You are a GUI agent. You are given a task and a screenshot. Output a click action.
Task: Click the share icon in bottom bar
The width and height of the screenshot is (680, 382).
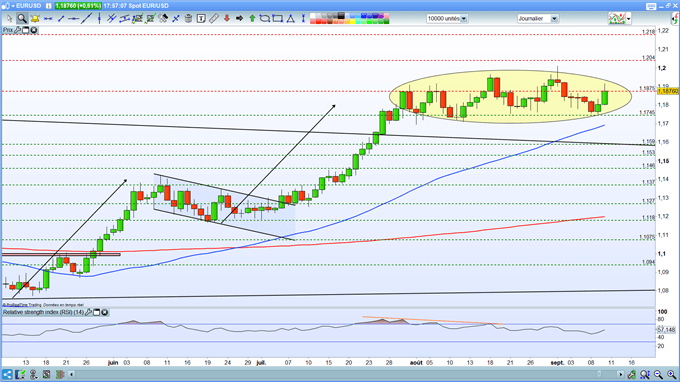[7, 374]
